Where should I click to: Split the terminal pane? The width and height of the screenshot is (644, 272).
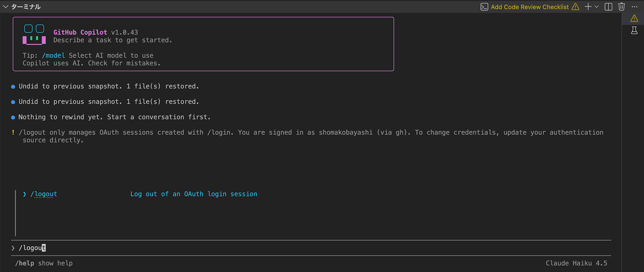[x=609, y=7]
